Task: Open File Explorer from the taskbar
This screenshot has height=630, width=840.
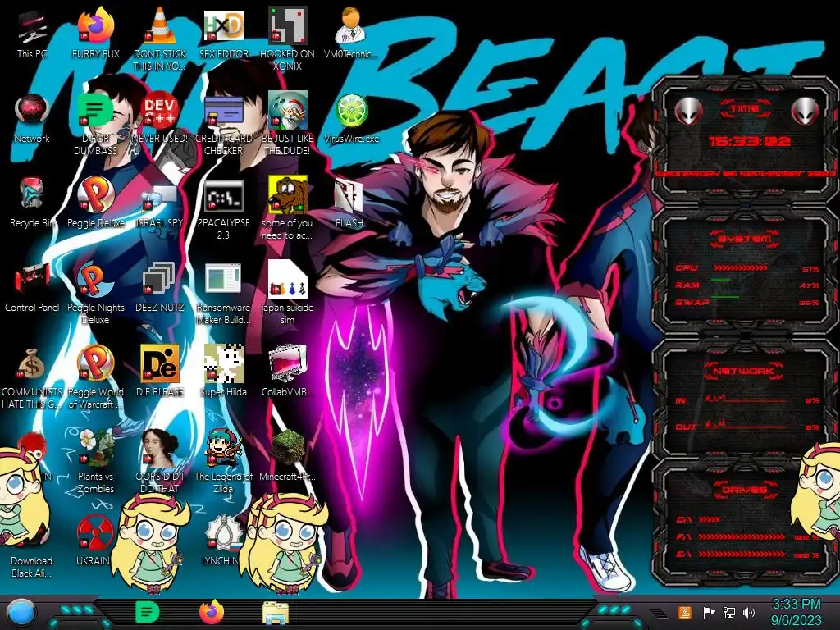Action: pos(276,613)
